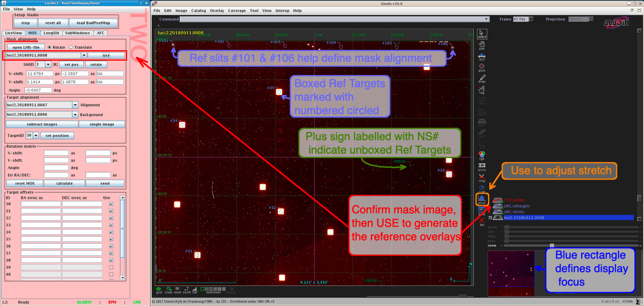Click the X-shift px input field

pyautogui.click(x=39, y=73)
